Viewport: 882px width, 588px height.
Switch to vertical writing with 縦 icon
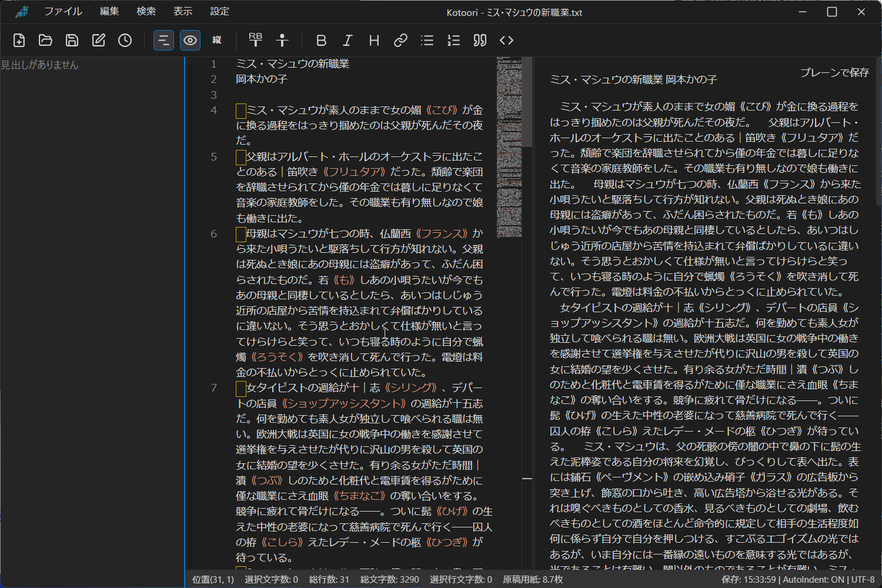pos(217,41)
